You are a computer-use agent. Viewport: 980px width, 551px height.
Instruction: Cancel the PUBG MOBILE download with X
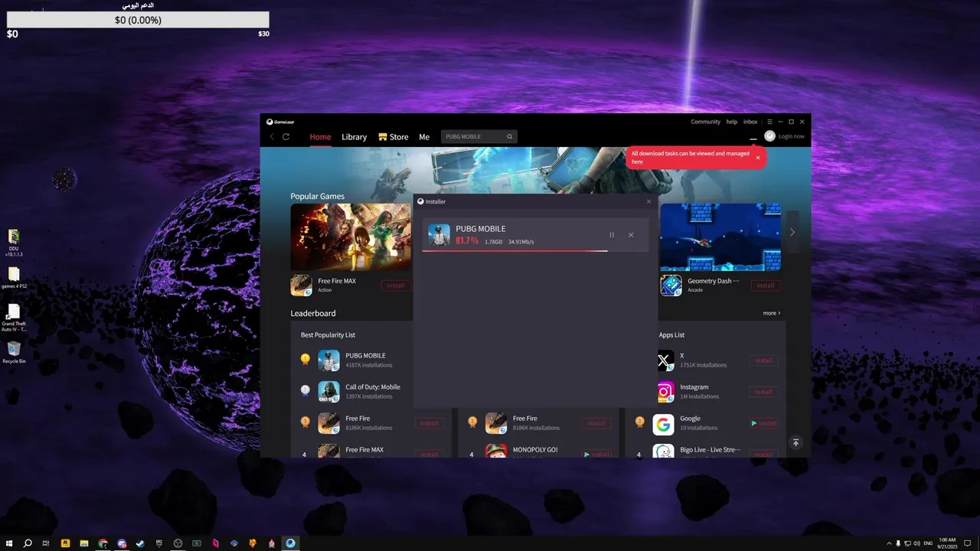(631, 235)
